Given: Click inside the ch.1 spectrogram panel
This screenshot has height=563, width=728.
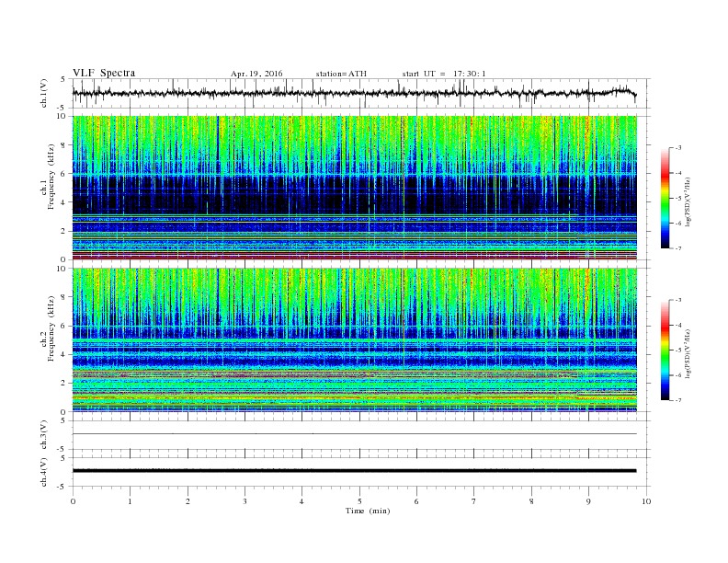Looking at the screenshot, I should [x=355, y=188].
